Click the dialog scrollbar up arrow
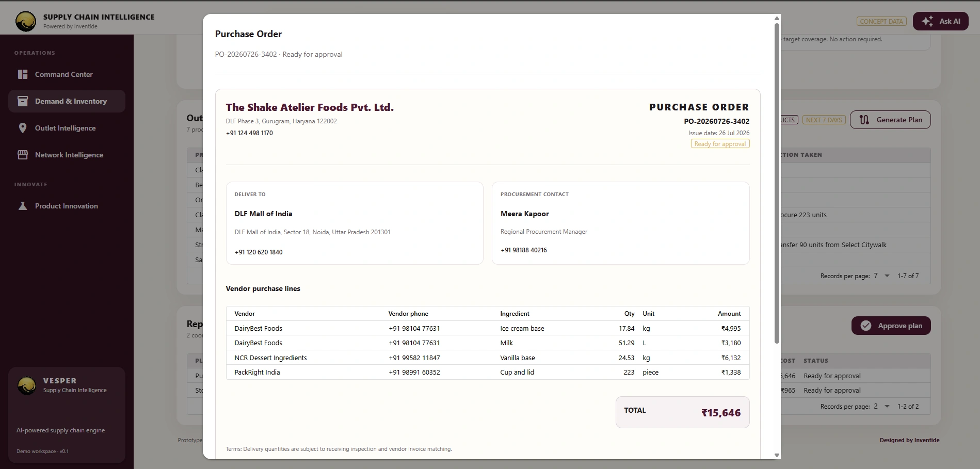 [777, 19]
